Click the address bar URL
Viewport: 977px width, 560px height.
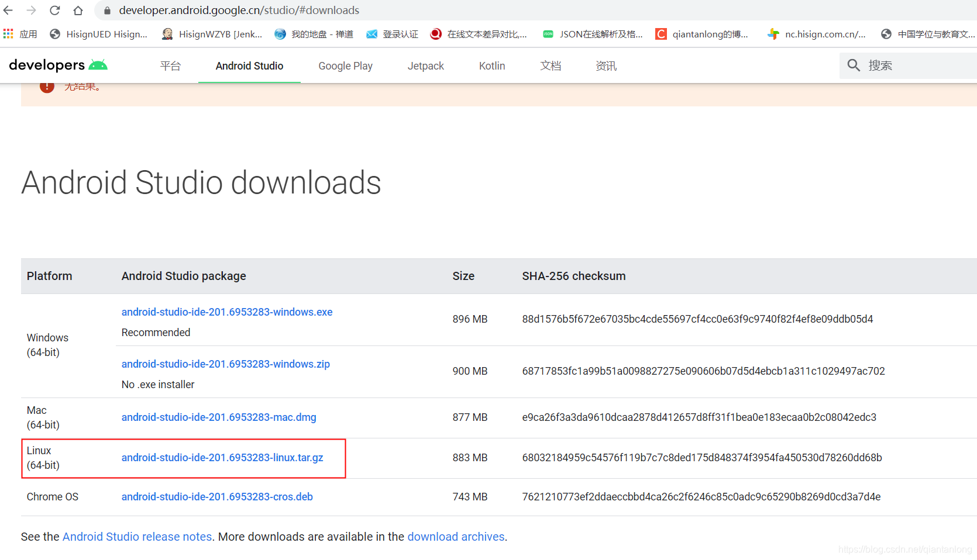point(239,11)
